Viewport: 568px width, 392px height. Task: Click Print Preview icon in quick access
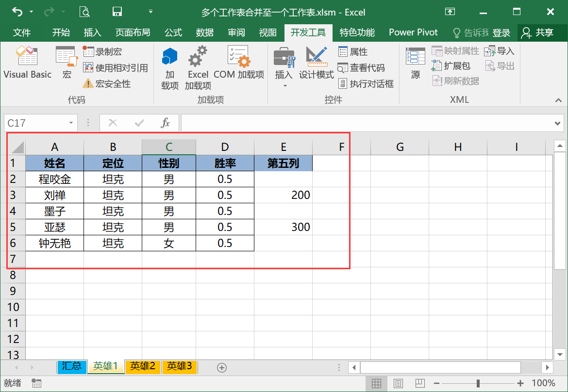point(84,12)
